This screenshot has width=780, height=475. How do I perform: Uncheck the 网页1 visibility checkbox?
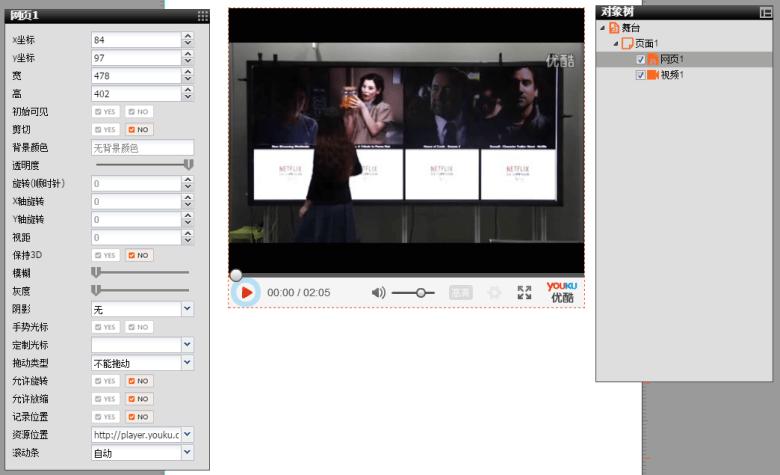[641, 60]
